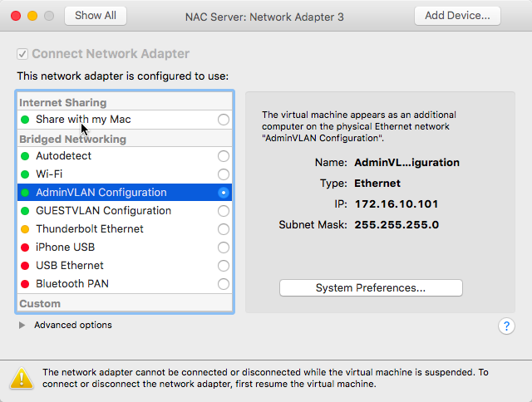The image size is (532, 402).
Task: Click red status dot beside iPhone USB
Action: (x=25, y=248)
